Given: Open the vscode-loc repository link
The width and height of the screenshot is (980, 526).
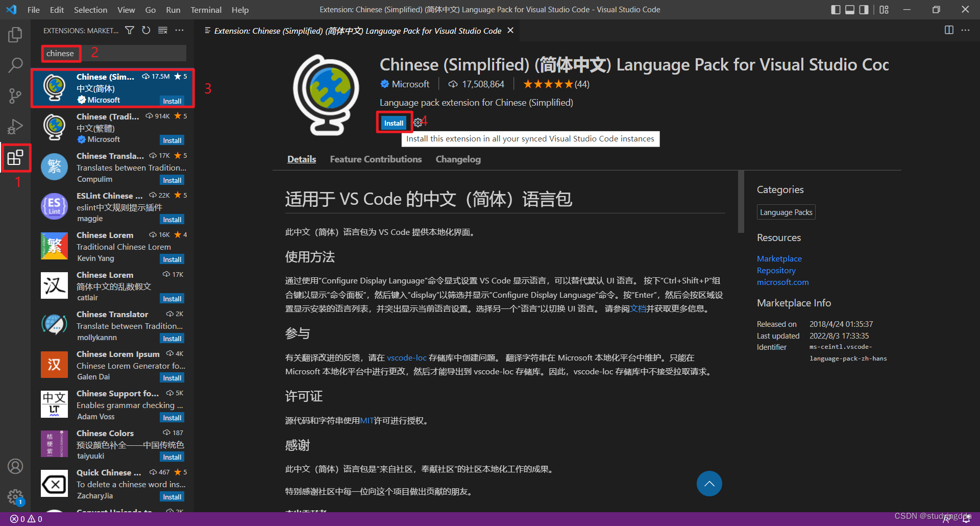Looking at the screenshot, I should [406, 357].
